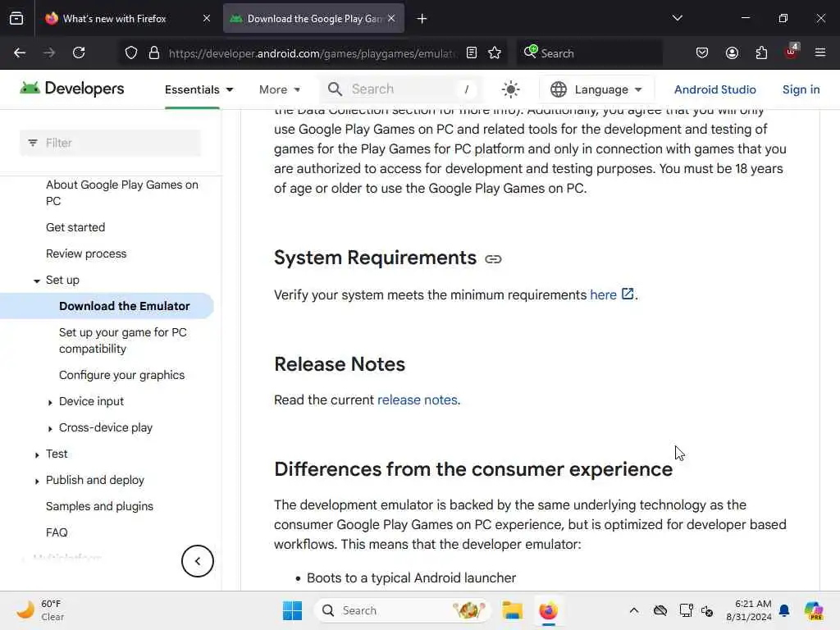
Task: Focus the developer site Search field
Action: click(400, 89)
